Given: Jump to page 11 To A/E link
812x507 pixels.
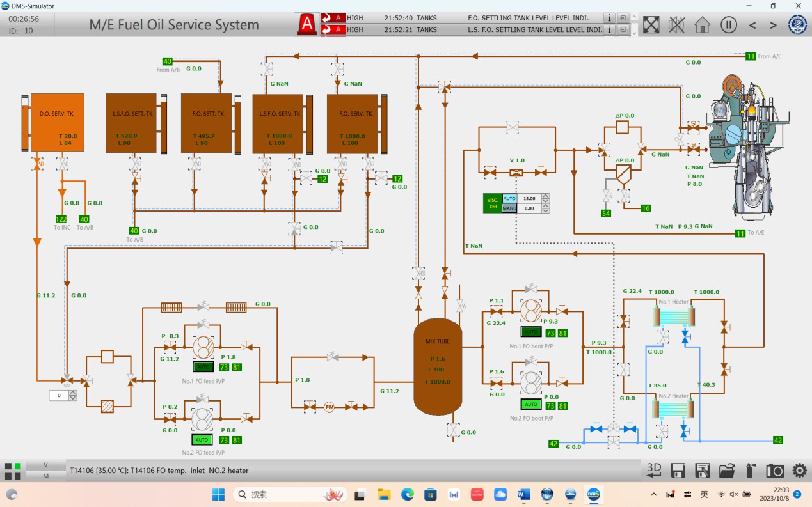Looking at the screenshot, I should (740, 233).
